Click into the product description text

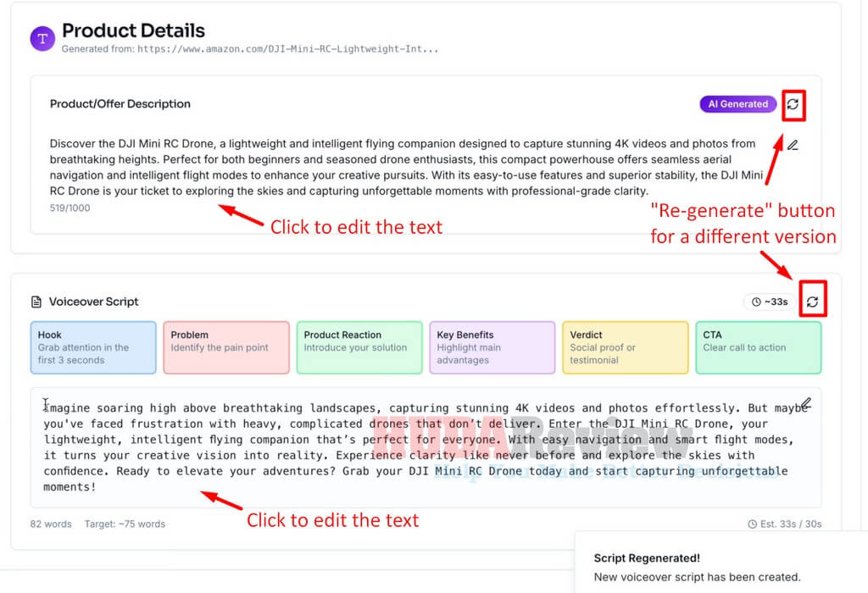pos(407,167)
